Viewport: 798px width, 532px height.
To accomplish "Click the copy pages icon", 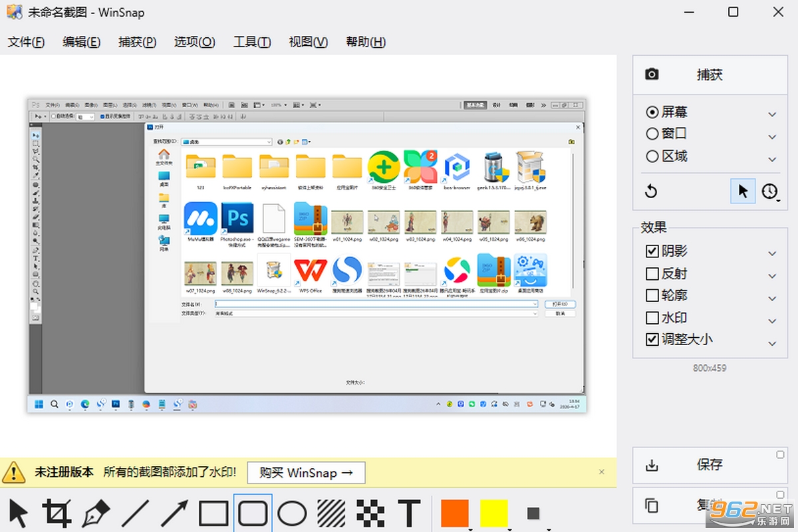I will (652, 505).
